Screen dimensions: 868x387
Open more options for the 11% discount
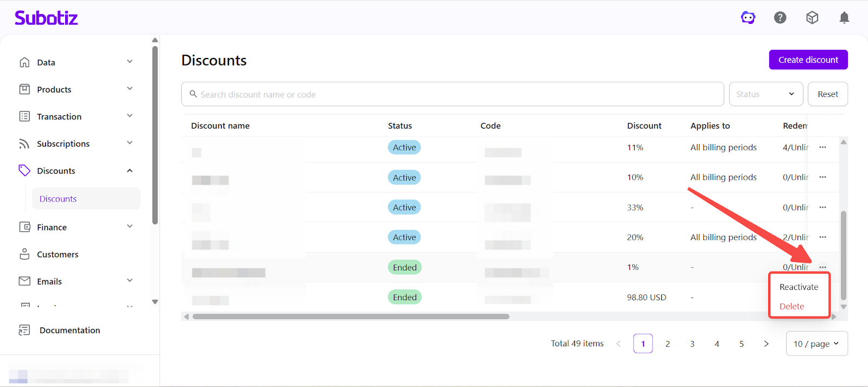[x=823, y=147]
